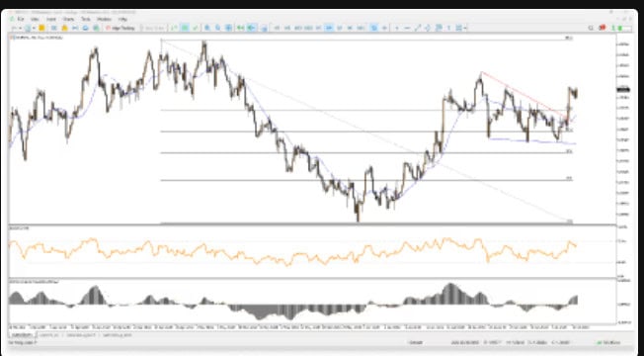Select the standard cursor tool

[x=374, y=28]
